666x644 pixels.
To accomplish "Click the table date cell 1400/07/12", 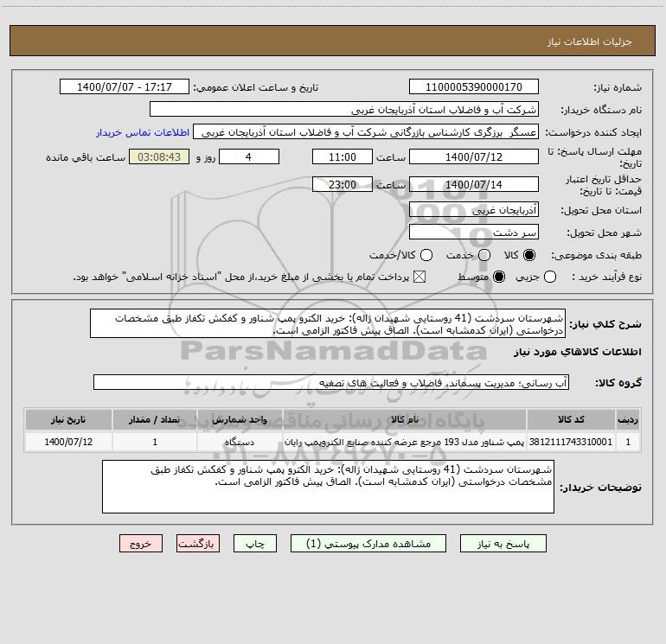I will tap(68, 442).
